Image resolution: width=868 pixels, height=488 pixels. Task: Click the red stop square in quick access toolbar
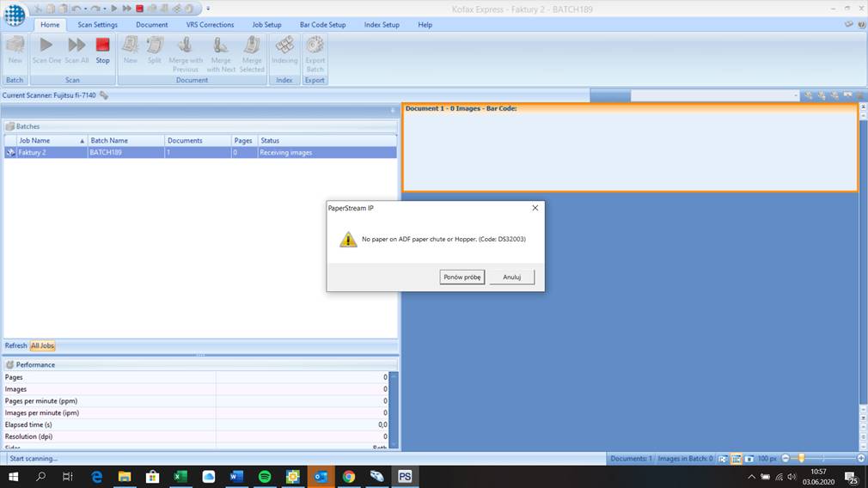(x=139, y=9)
